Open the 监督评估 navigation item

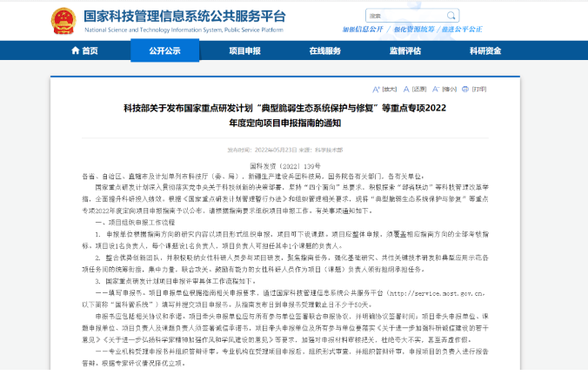[x=405, y=50]
